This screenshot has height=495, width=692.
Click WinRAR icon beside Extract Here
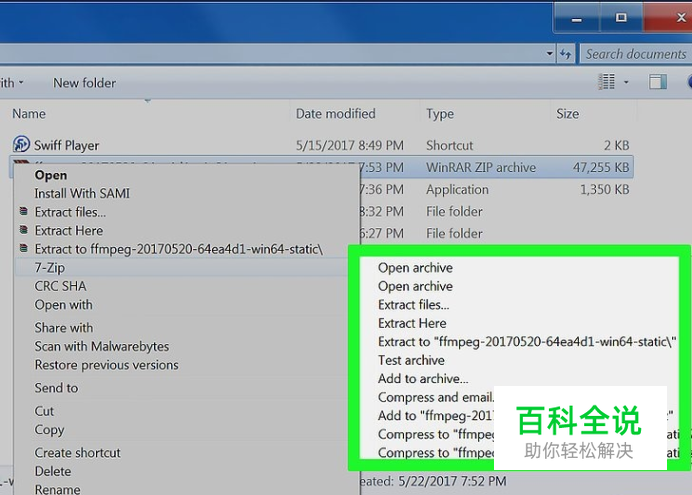pos(24,230)
